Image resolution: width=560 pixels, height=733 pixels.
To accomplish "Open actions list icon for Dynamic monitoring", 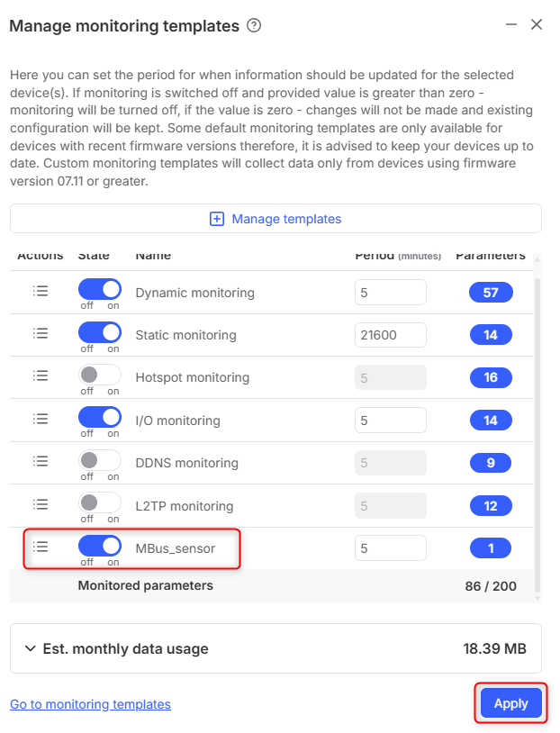I will (x=40, y=292).
